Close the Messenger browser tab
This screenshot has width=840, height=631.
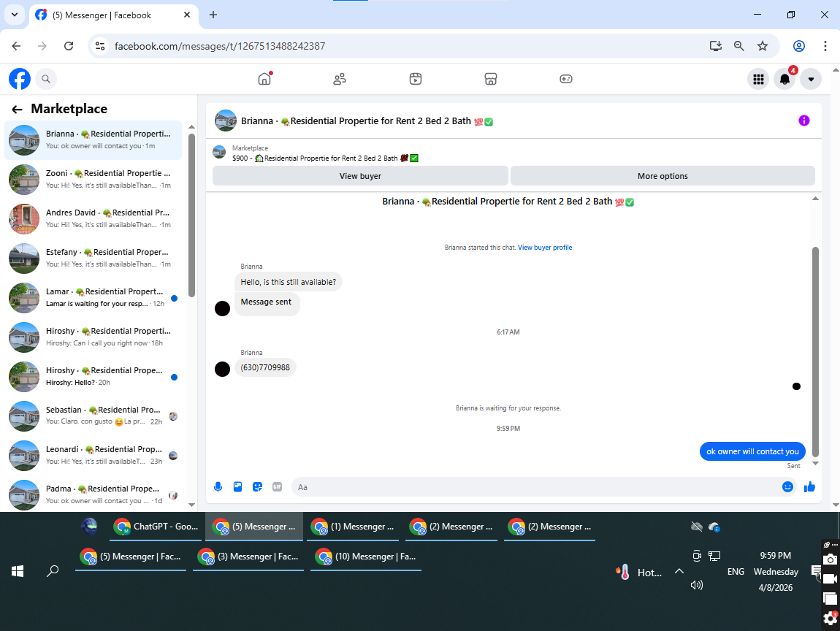tap(187, 15)
